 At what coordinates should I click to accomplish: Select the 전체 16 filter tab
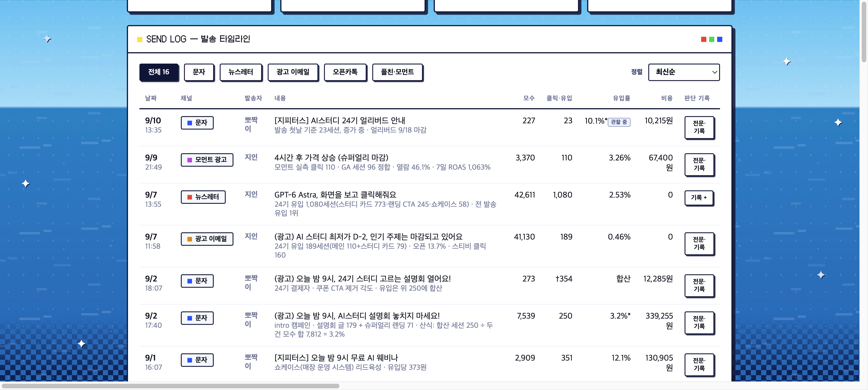click(x=159, y=72)
